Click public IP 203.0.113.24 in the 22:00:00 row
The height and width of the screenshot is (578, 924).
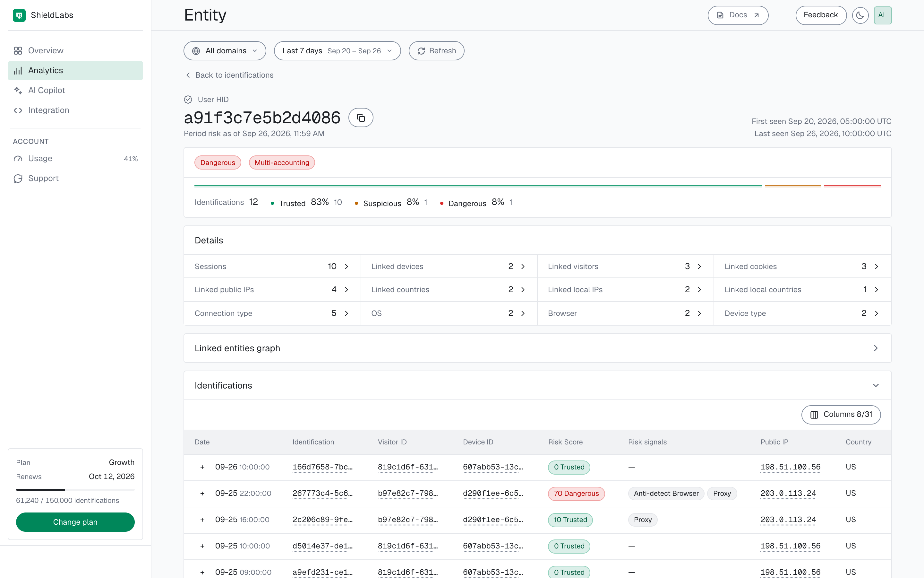[x=788, y=494]
